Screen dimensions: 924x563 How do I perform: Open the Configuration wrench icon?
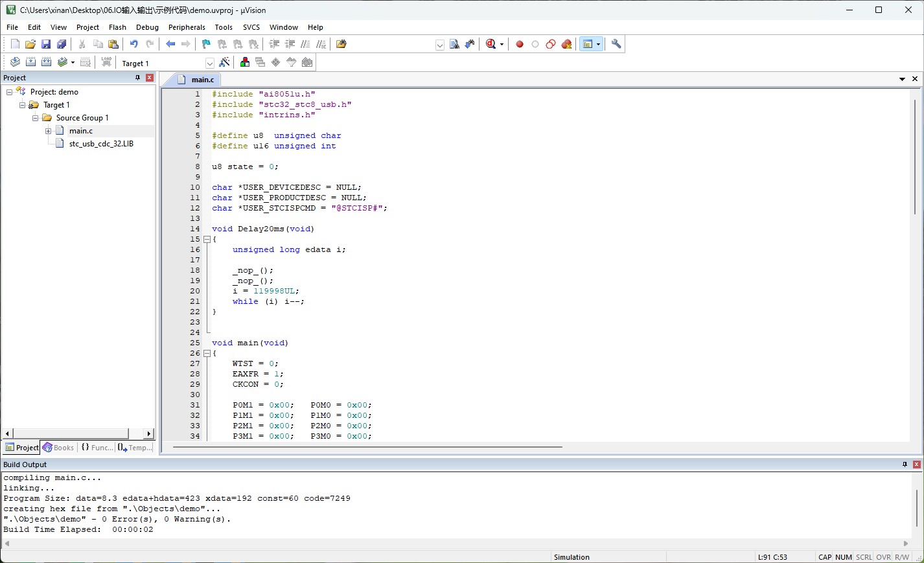coord(616,44)
